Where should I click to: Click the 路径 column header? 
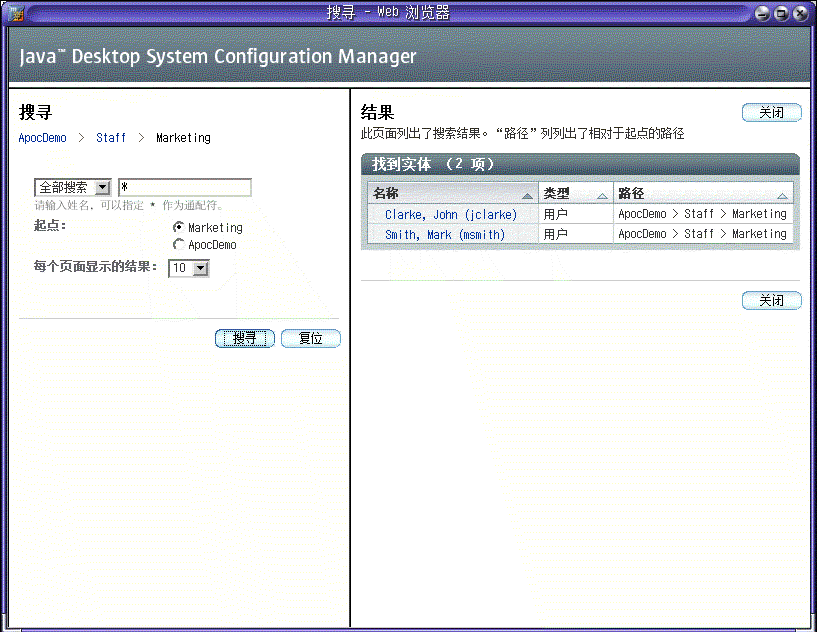pos(703,193)
